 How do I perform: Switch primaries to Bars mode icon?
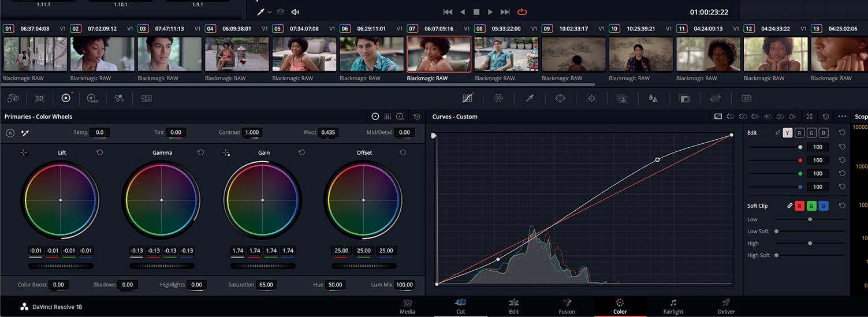[388, 117]
